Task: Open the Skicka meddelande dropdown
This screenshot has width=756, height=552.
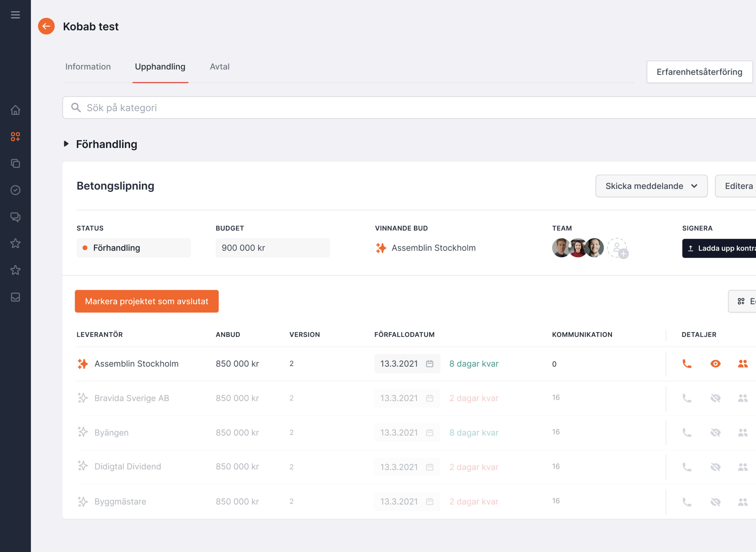Action: (x=651, y=186)
